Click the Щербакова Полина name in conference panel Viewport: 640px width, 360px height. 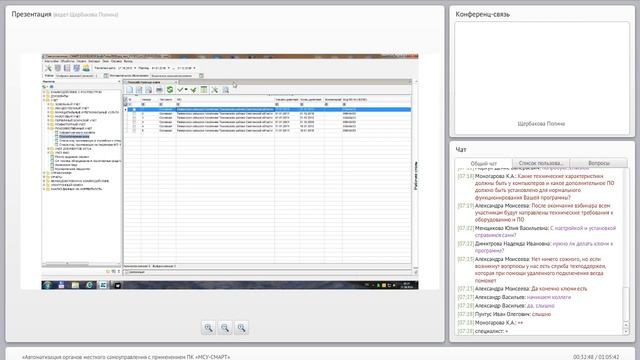point(541,124)
